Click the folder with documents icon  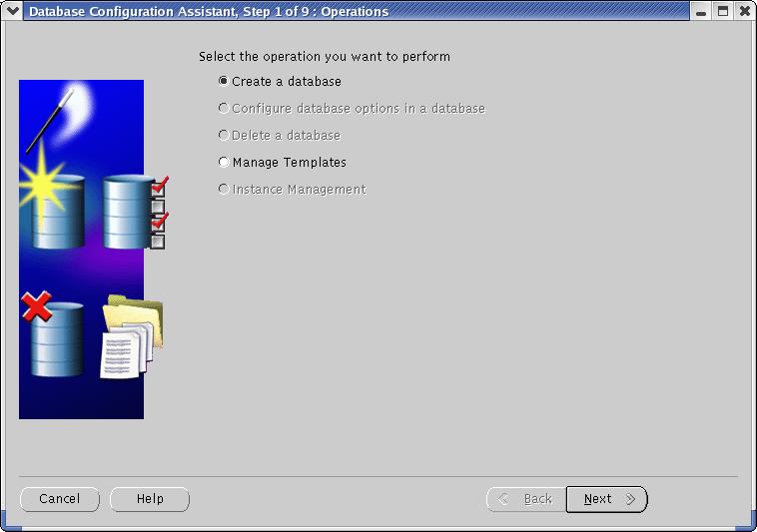pyautogui.click(x=130, y=337)
